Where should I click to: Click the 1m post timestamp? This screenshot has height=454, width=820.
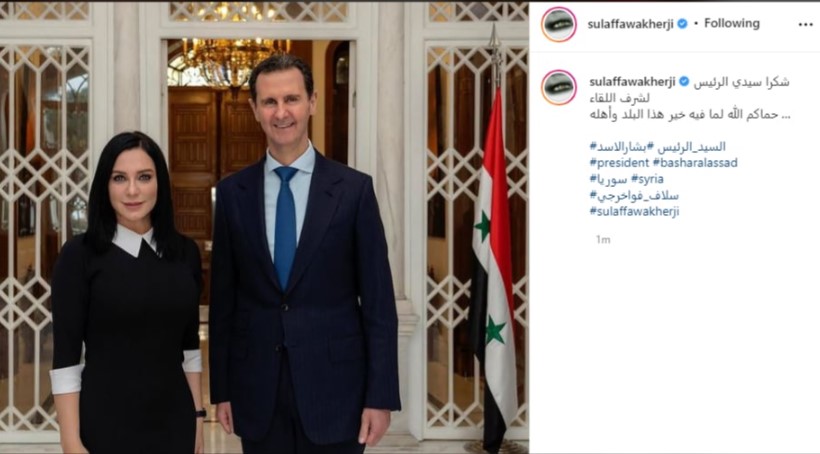tap(603, 240)
